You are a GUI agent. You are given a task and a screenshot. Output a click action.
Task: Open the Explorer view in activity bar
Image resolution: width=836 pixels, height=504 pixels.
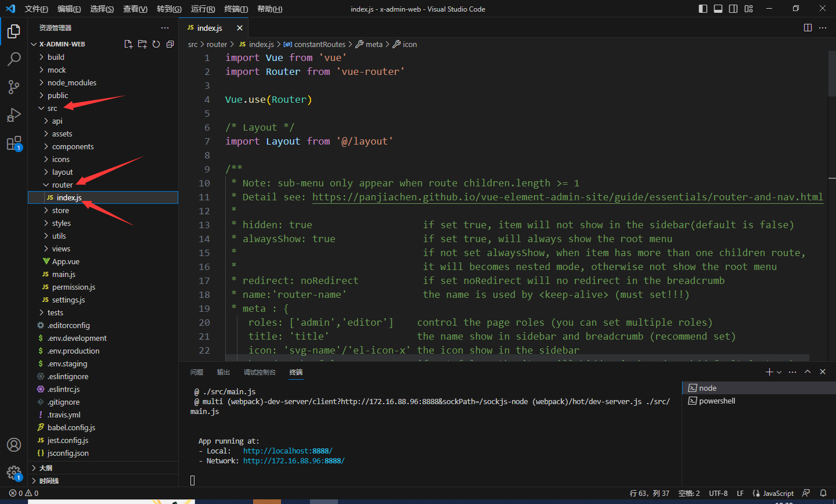[14, 31]
